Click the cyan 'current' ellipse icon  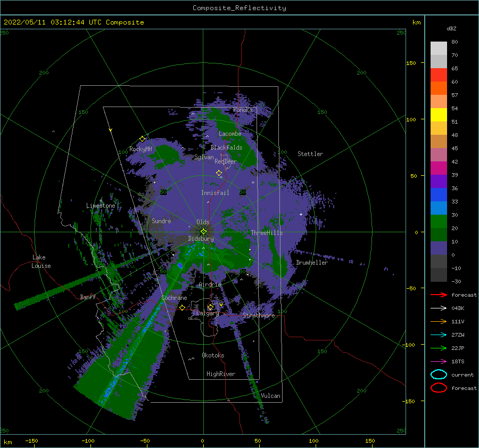click(x=439, y=374)
